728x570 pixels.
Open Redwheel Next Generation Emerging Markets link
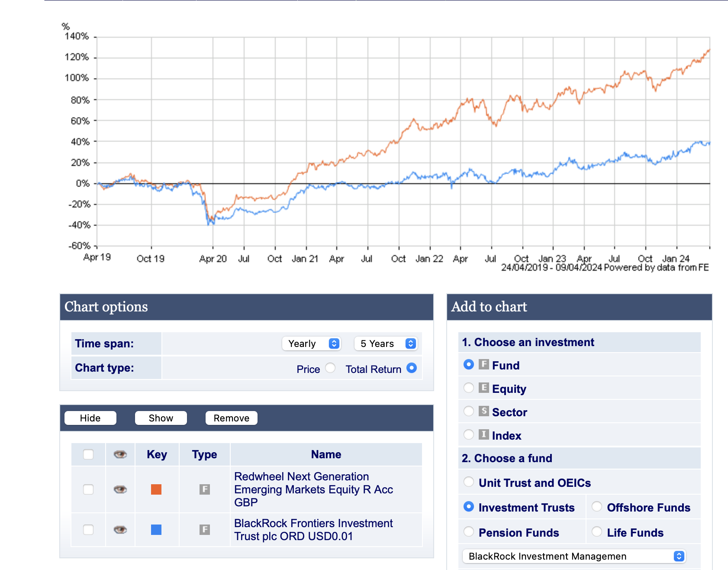[x=314, y=489]
